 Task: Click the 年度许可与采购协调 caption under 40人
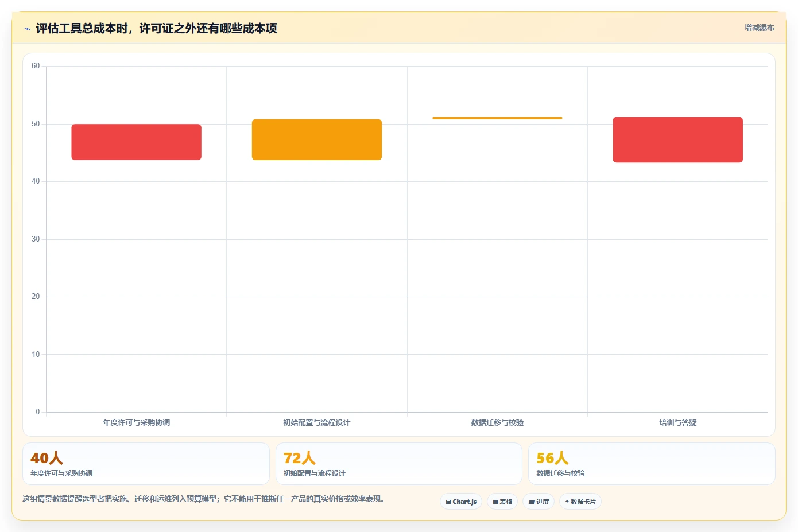pyautogui.click(x=61, y=473)
